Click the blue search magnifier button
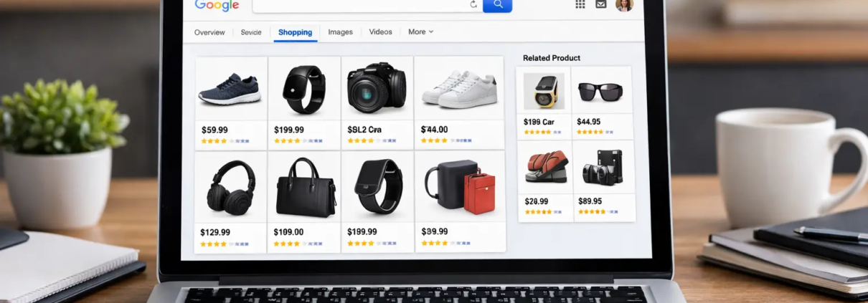Viewport: 868px width, 303px height. point(497,5)
